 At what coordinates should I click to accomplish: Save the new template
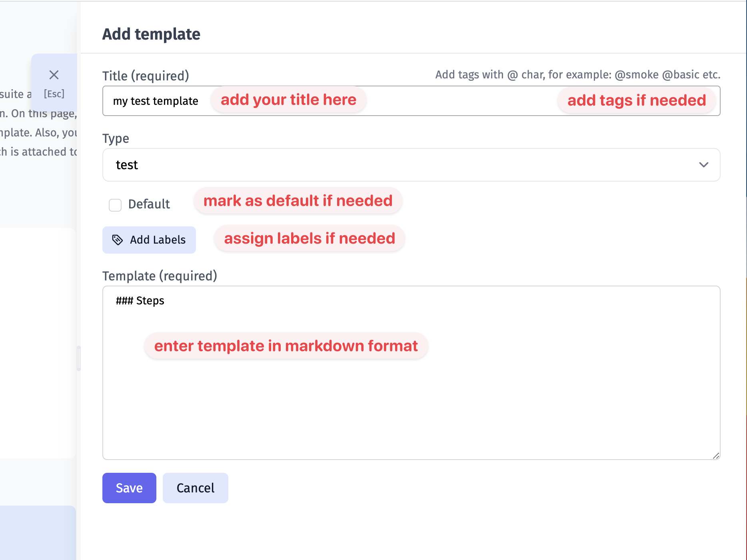click(129, 488)
